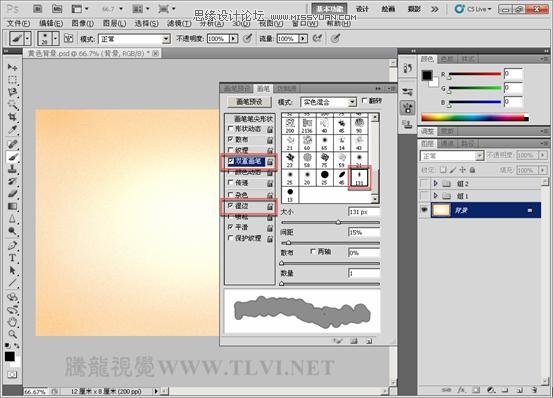Open the 不透明度 slider arrow in options bar
Viewport: 553px width, 398px height.
233,39
